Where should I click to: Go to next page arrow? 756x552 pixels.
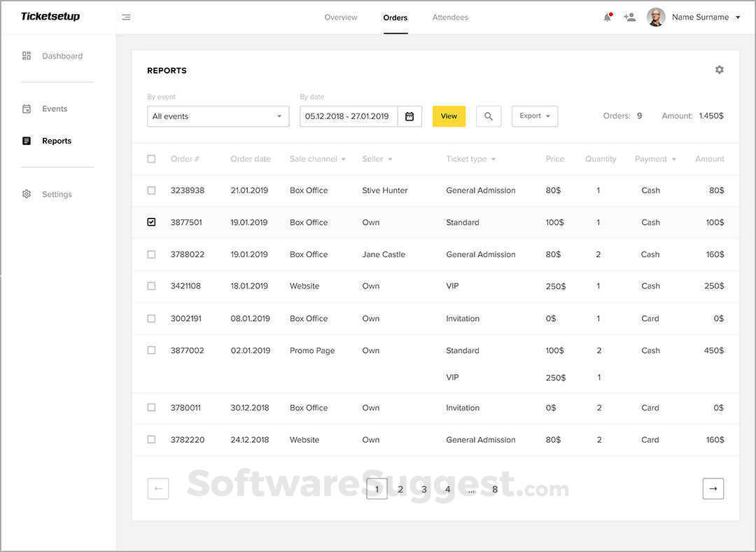(x=713, y=489)
